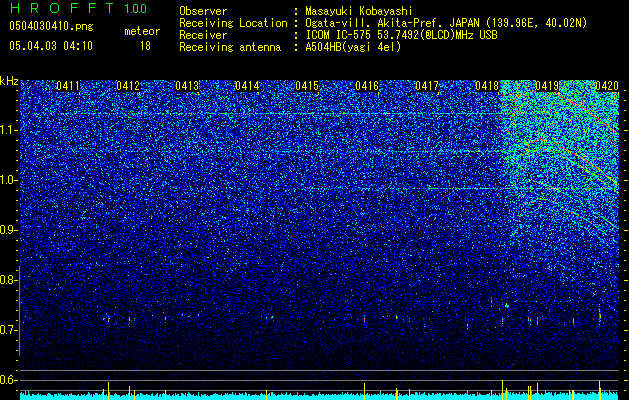This screenshot has height=400, width=629.
Task: Click the meteor label above the count
Action: (142, 31)
